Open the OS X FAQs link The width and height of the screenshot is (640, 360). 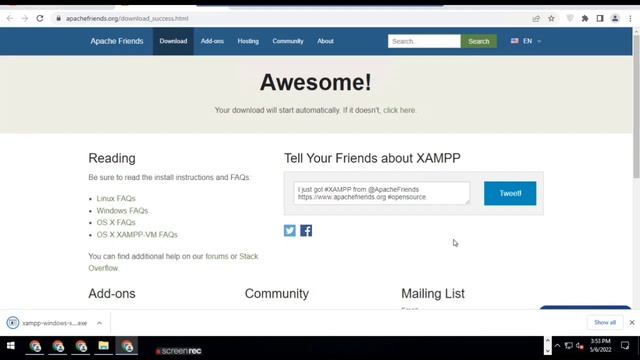pyautogui.click(x=116, y=222)
